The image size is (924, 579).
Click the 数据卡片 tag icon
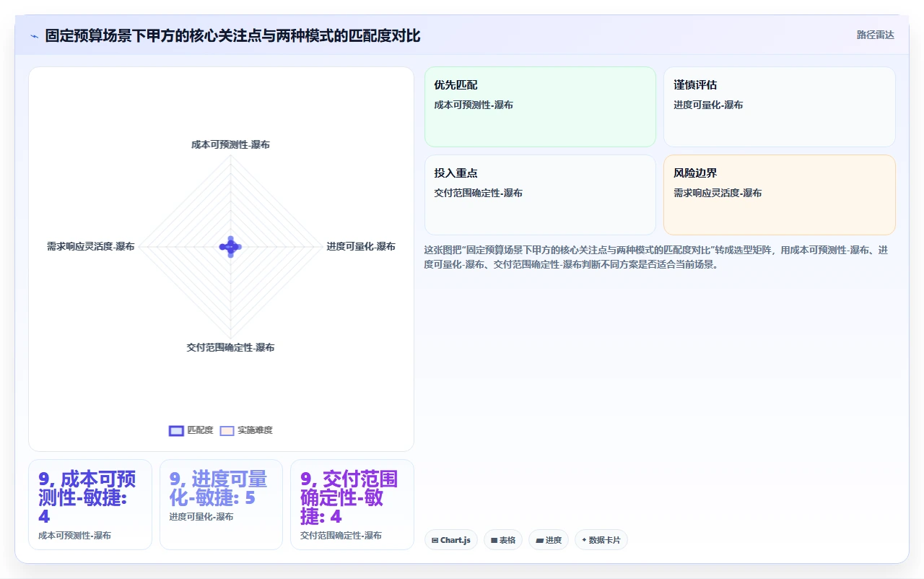(584, 540)
